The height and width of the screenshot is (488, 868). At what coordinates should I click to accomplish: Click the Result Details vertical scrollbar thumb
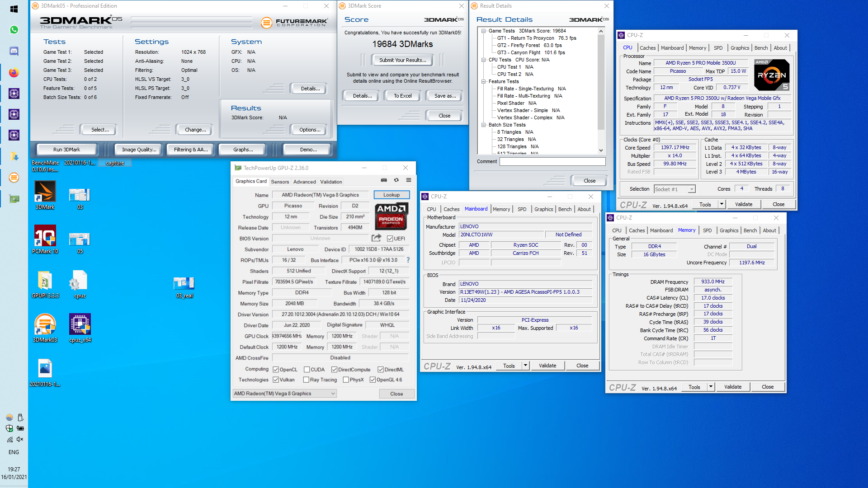click(x=601, y=82)
